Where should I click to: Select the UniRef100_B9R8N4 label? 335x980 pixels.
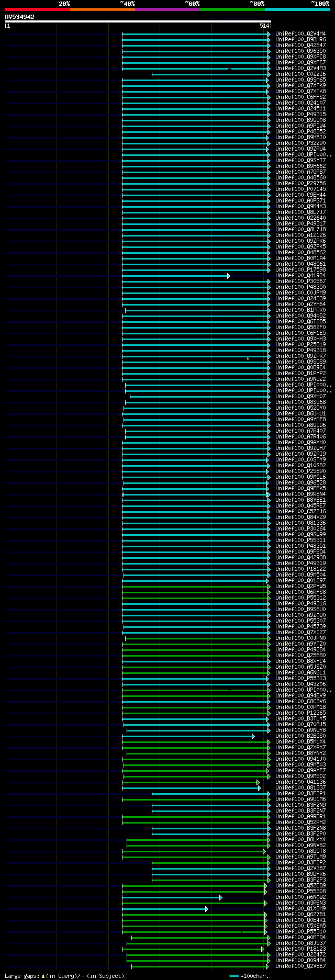click(300, 494)
